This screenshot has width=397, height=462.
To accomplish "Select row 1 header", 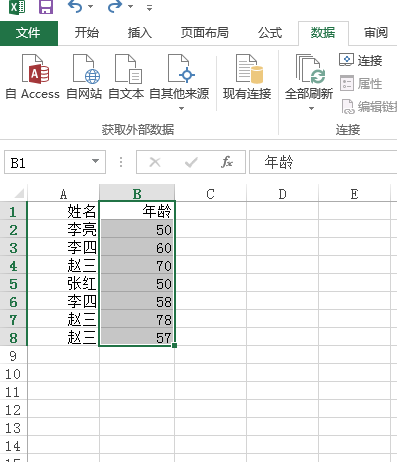I will pos(13,212).
